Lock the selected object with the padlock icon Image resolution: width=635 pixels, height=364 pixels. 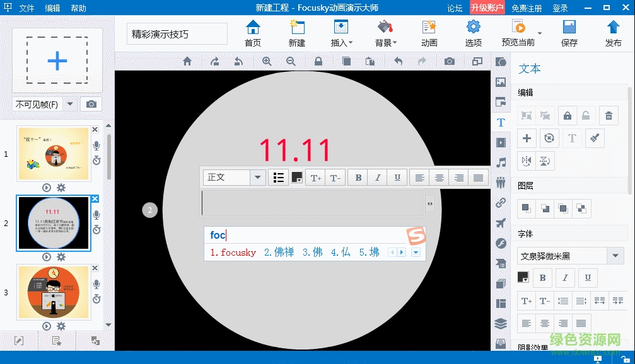tap(568, 116)
